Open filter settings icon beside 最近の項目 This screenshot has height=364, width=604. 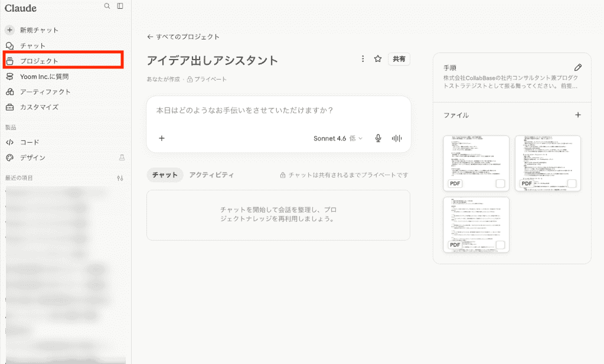coord(120,178)
